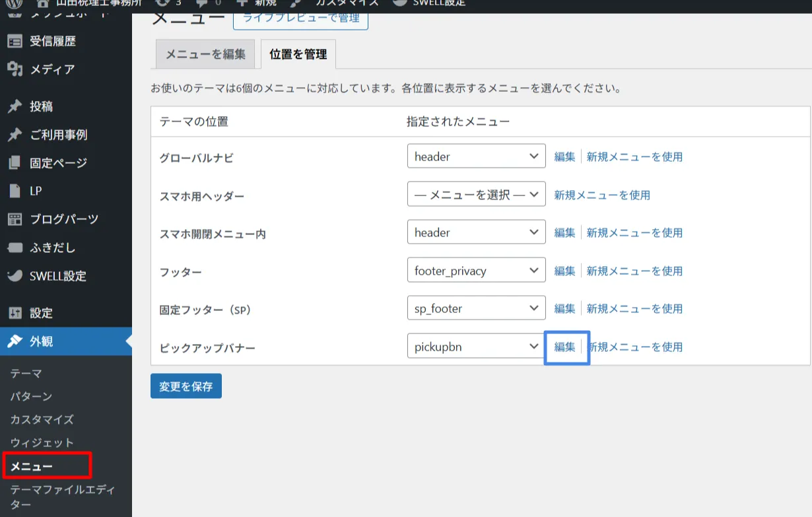Open the スマホ用ヘッダー menu dropdown
Image resolution: width=812 pixels, height=517 pixels.
477,195
